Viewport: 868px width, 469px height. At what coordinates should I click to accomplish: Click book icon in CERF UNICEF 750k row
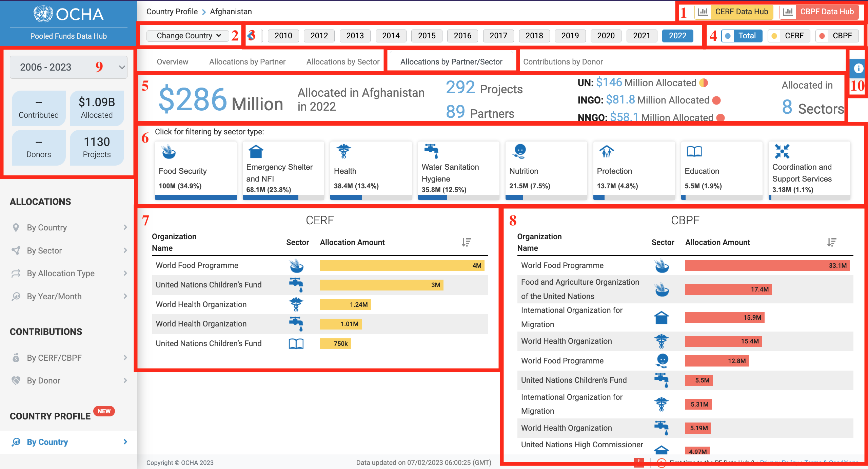pos(296,344)
